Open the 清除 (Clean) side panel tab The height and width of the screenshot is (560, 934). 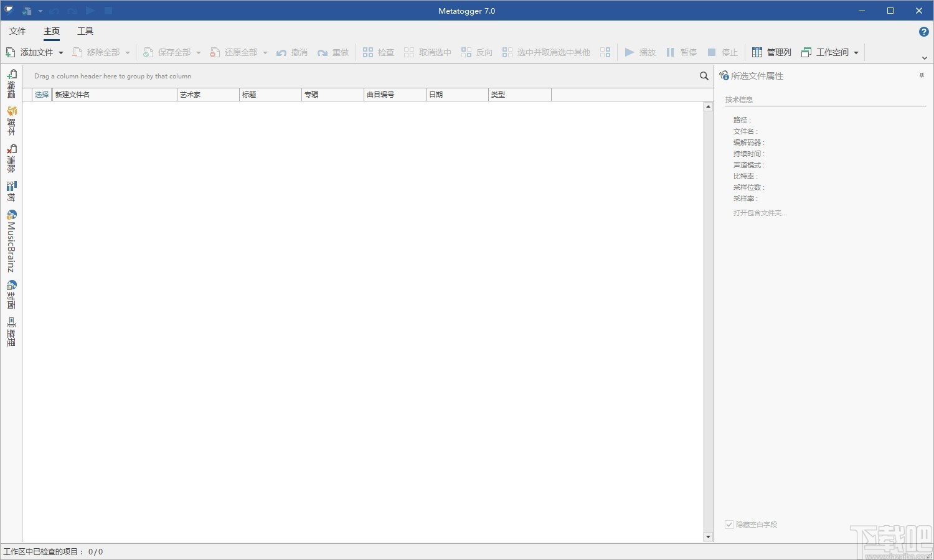(x=11, y=158)
